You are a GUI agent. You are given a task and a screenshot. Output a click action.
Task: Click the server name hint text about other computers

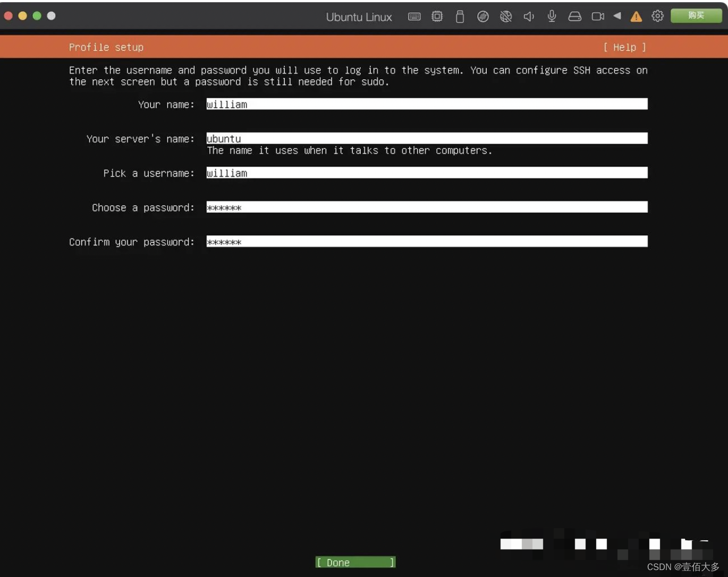click(x=350, y=150)
